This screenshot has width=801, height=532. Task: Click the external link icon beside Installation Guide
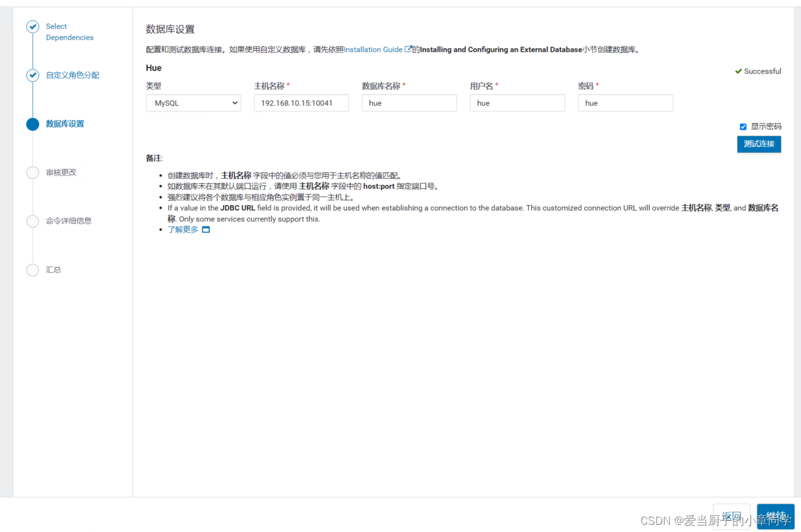click(409, 49)
